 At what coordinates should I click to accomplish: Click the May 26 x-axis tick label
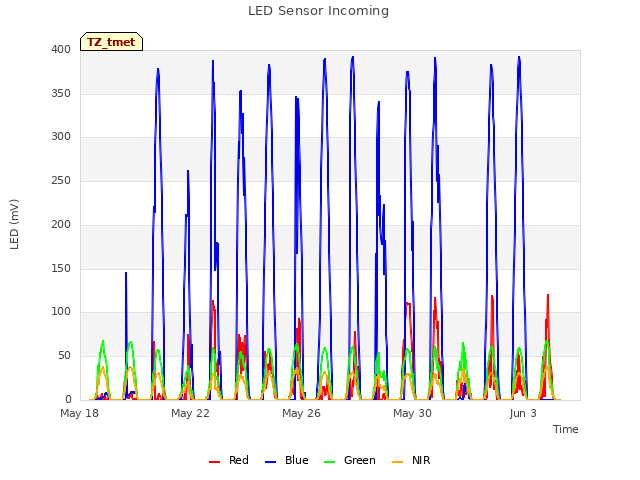point(301,413)
